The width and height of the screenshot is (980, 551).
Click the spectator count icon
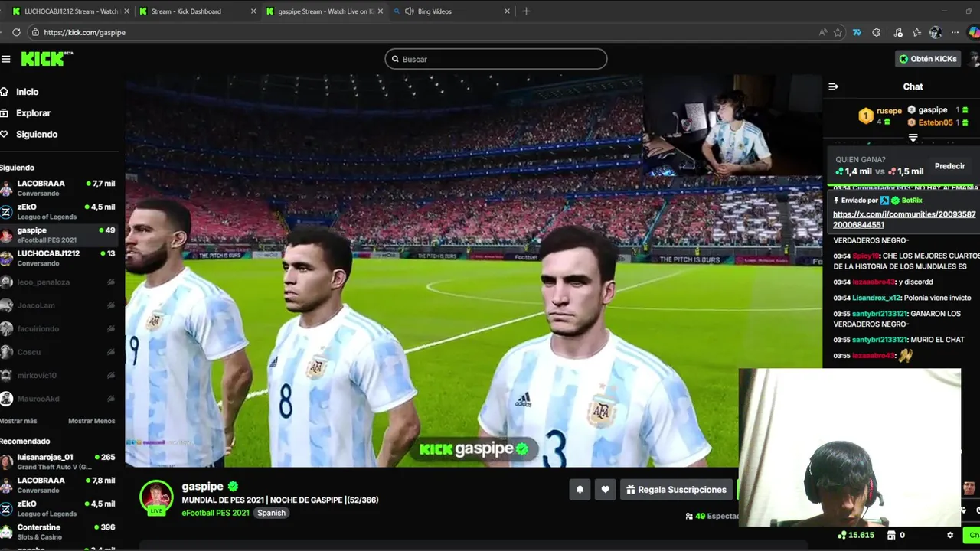click(689, 517)
